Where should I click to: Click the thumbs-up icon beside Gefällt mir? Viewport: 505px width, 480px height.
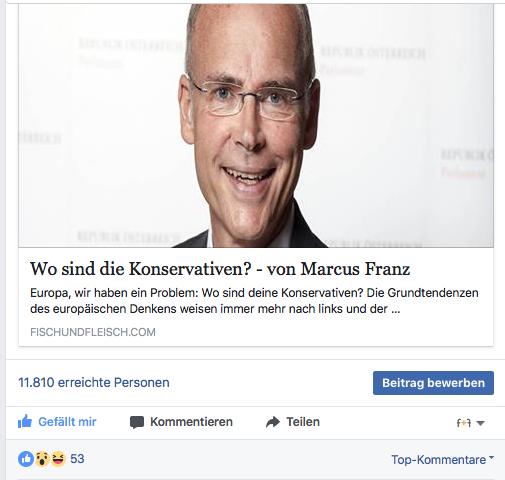click(x=25, y=422)
